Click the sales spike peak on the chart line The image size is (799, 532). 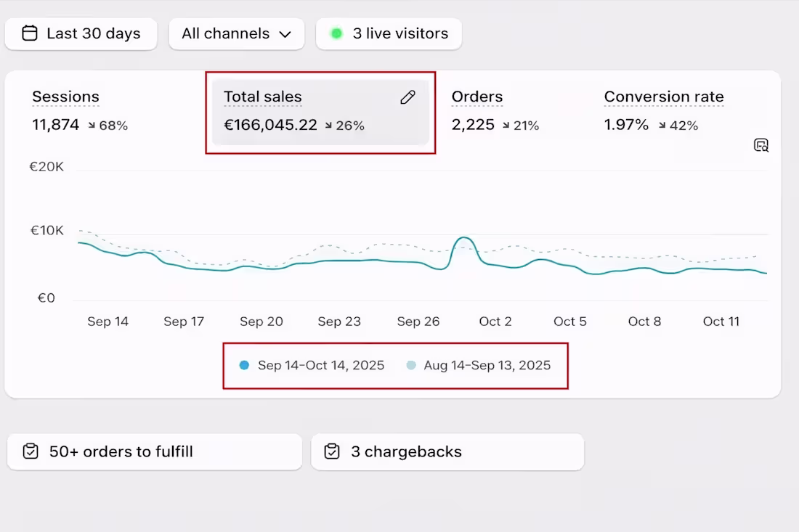(x=463, y=238)
